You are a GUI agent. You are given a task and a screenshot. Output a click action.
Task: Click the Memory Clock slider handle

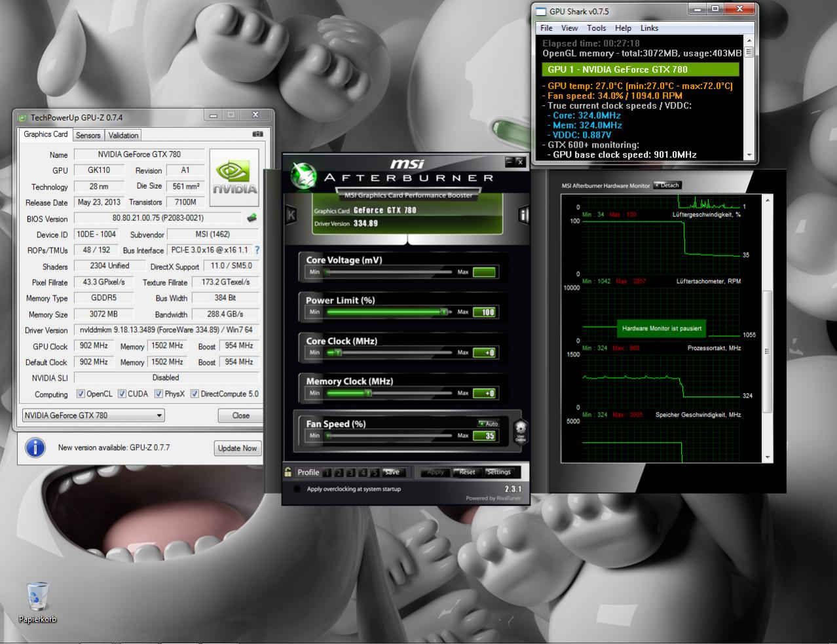368,393
